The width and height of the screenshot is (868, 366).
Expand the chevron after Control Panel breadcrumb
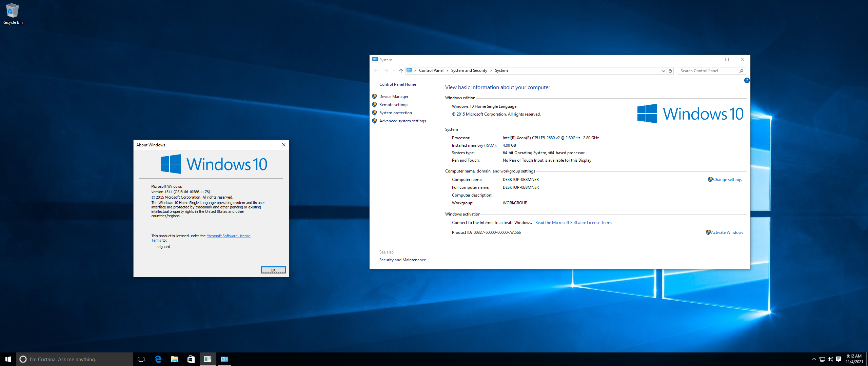click(x=447, y=70)
